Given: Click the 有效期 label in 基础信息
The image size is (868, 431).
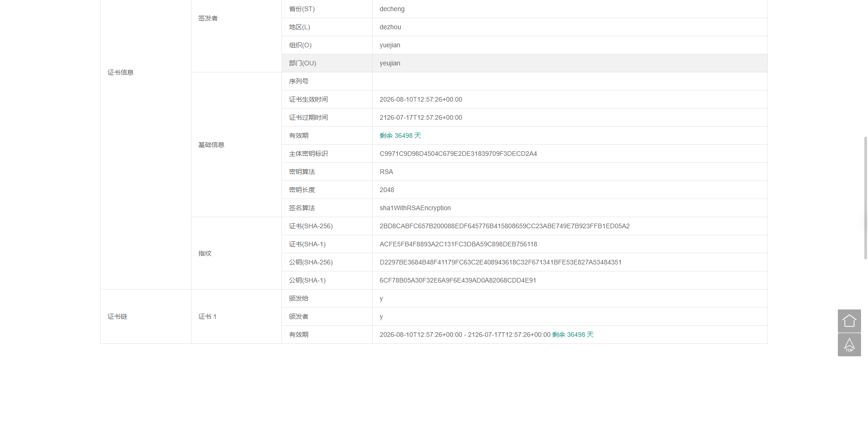Looking at the screenshot, I should click(299, 135).
